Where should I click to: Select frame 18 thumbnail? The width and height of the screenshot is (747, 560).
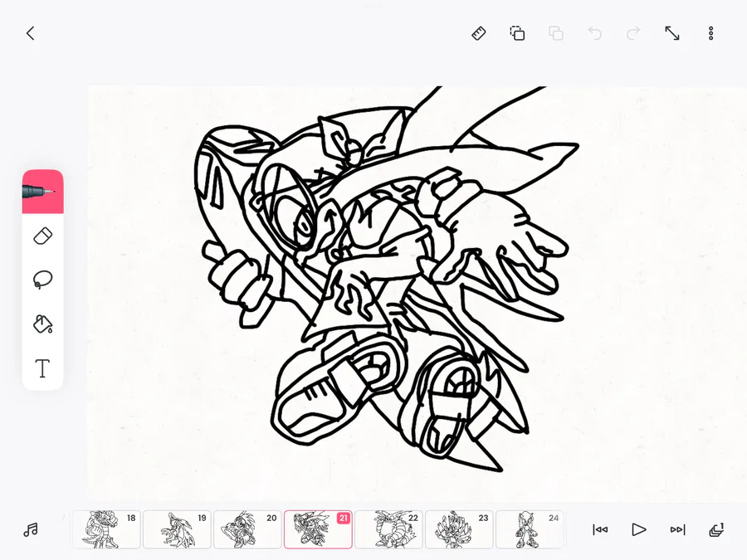click(x=107, y=529)
